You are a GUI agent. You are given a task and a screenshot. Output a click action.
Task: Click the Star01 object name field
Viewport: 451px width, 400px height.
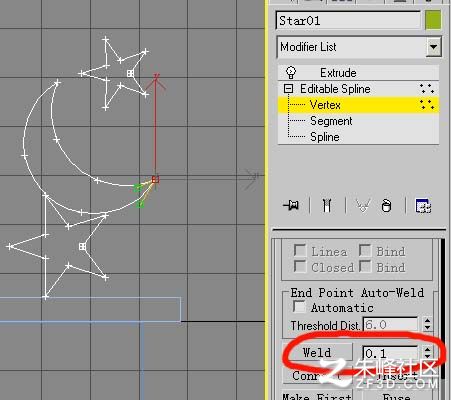(348, 21)
